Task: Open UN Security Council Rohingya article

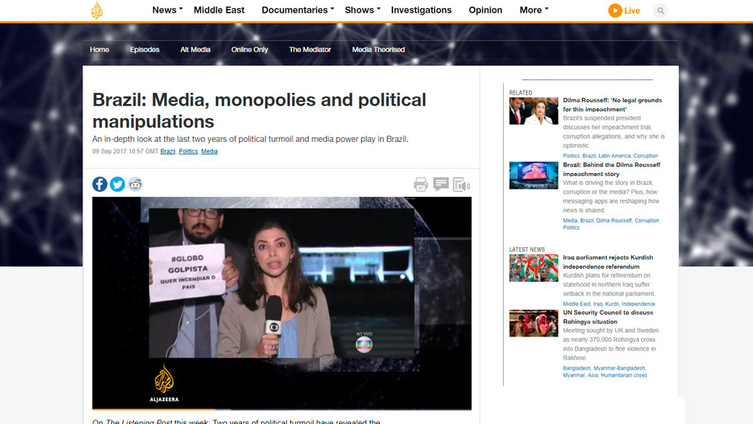Action: point(608,317)
